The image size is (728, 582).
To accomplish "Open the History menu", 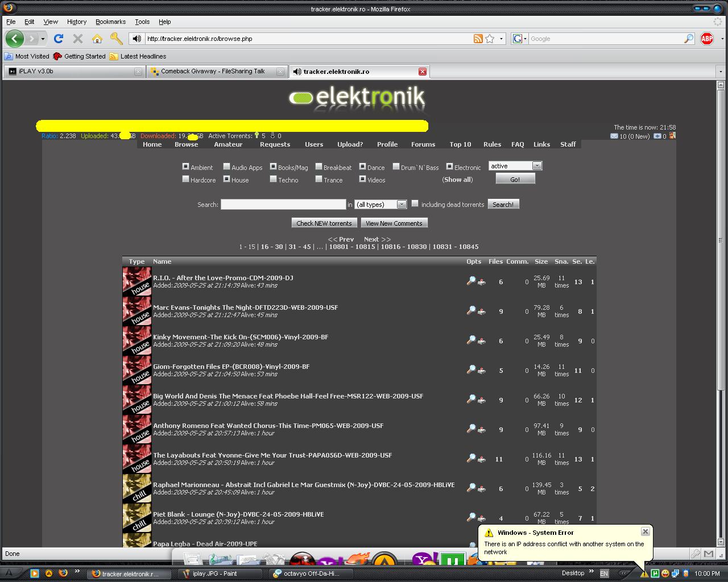I will tap(77, 22).
